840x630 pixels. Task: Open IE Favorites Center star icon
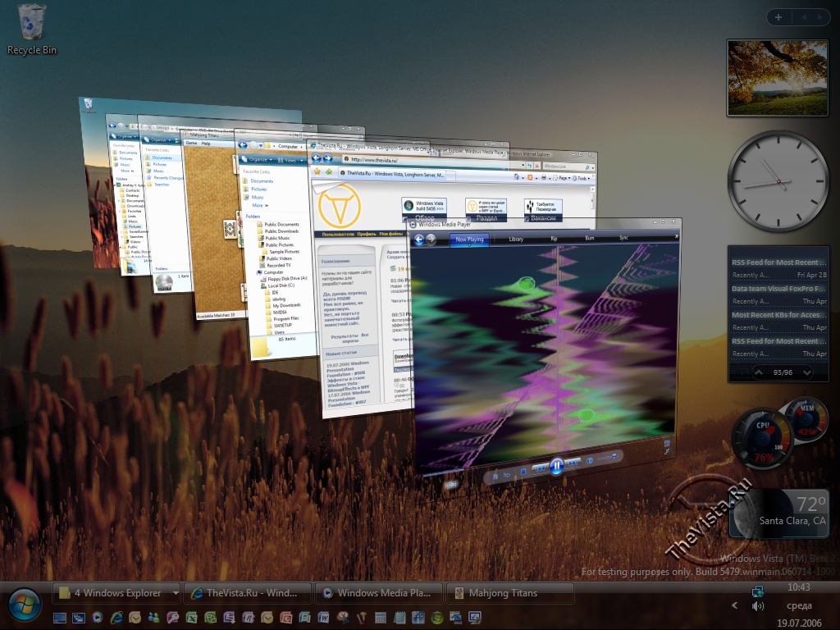[x=317, y=171]
